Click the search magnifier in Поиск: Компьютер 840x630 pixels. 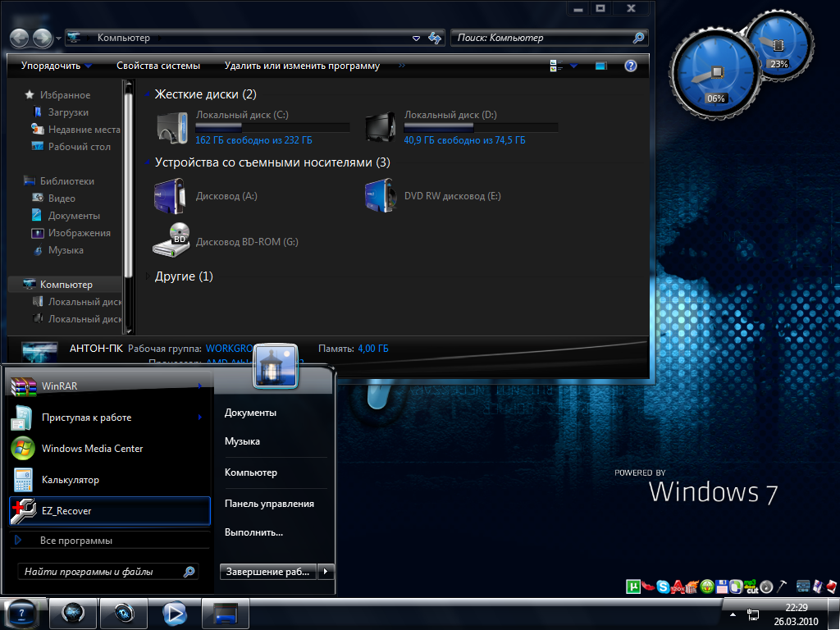coord(638,38)
